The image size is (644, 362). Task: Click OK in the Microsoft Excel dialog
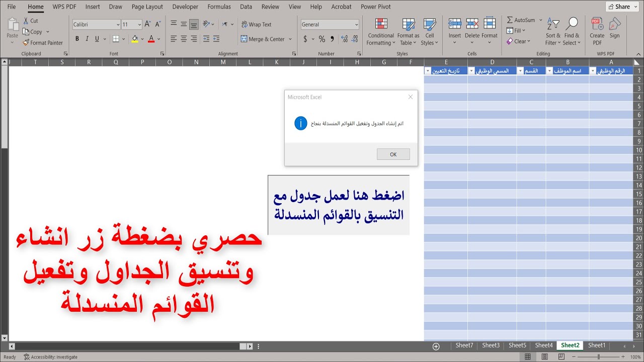tap(393, 154)
